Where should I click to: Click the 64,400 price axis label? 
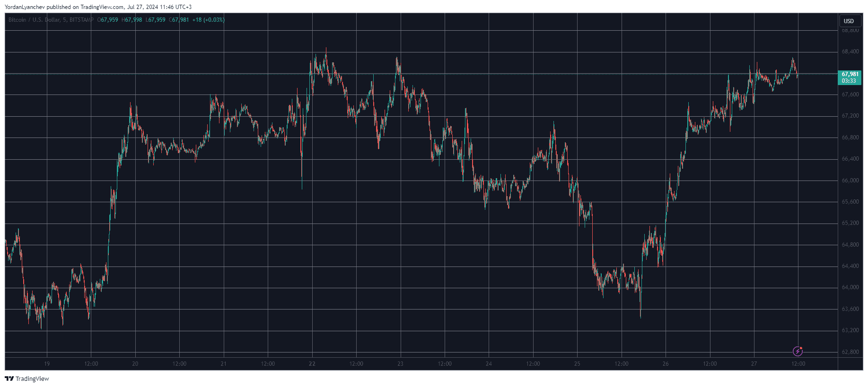point(850,266)
